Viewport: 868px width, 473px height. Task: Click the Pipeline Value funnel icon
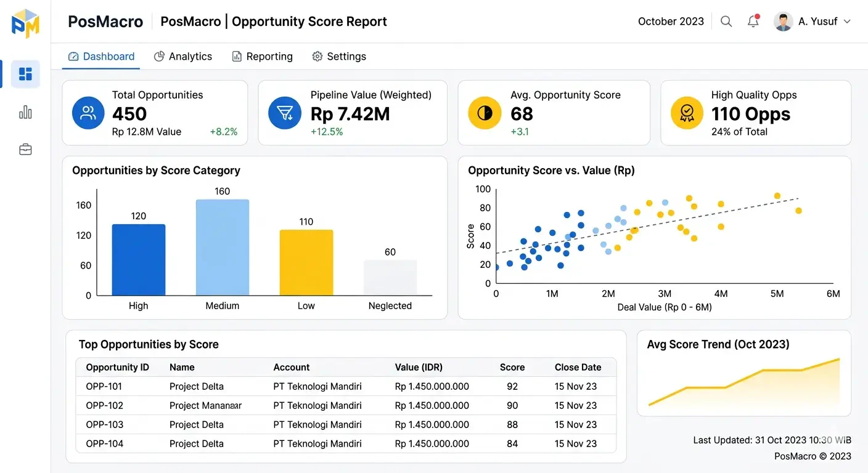pos(285,113)
